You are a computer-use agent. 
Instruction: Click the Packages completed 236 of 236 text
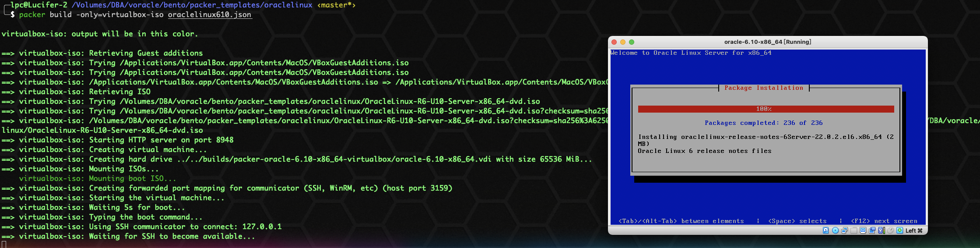click(764, 123)
